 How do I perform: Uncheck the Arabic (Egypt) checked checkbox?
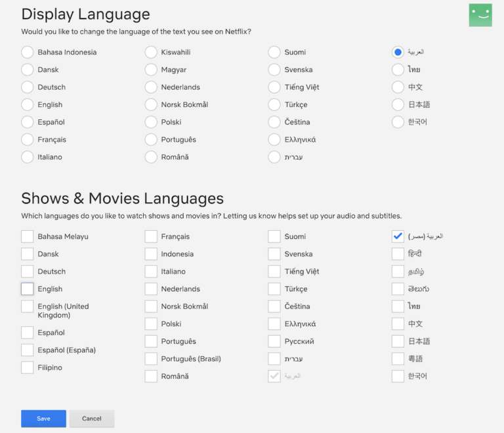point(398,236)
